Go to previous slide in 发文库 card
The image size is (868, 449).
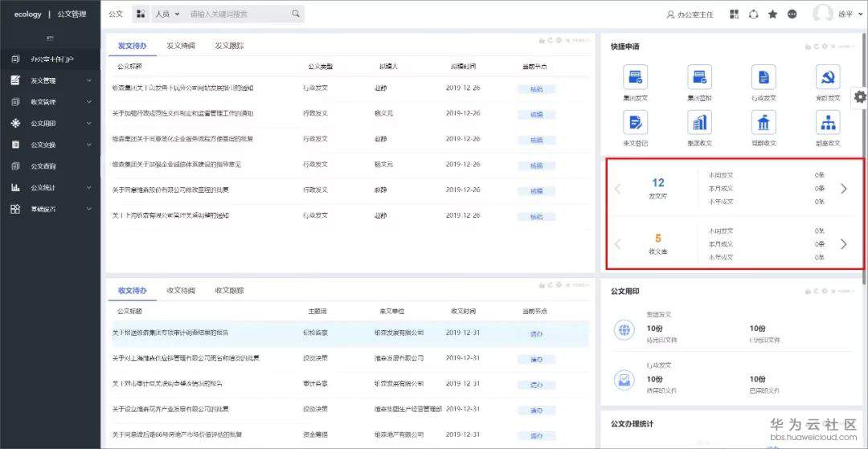click(x=618, y=189)
